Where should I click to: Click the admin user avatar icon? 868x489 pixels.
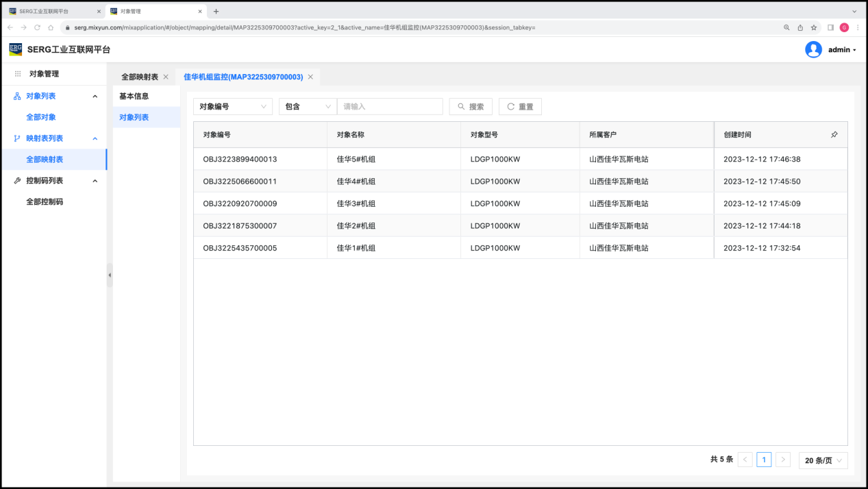pyautogui.click(x=813, y=49)
